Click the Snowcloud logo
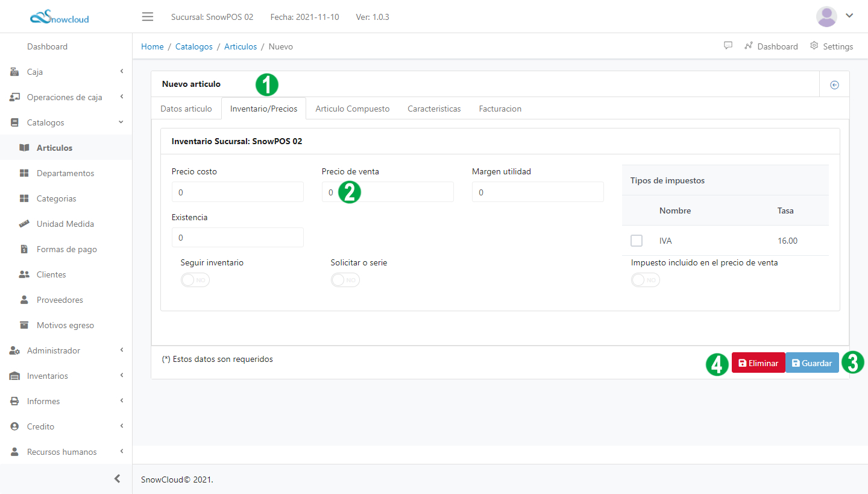Screen dimensions: 868x494 [60, 17]
